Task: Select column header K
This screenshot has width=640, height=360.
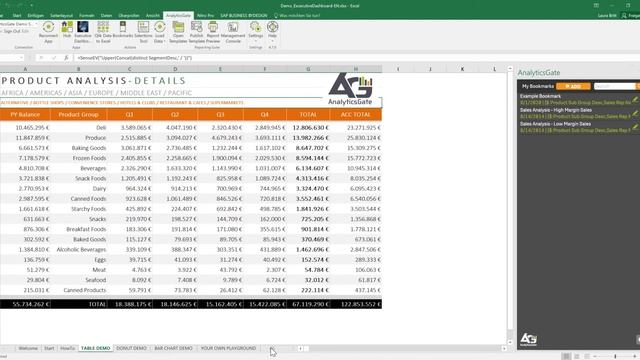Action: coord(462,69)
